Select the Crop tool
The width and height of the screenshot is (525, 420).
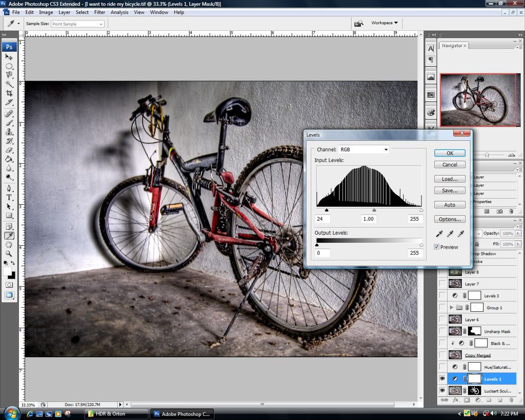pos(9,93)
